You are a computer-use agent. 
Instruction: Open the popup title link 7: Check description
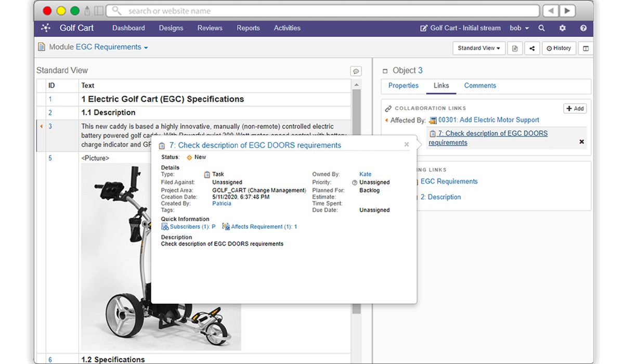point(255,146)
